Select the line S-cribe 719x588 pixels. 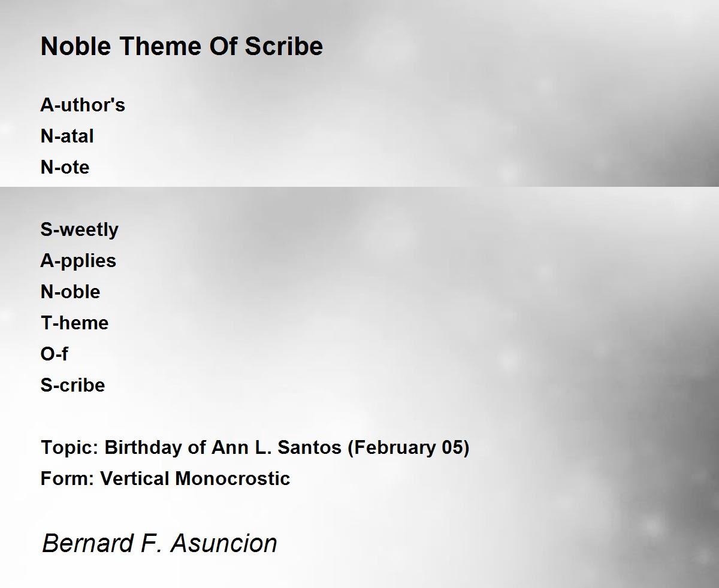pos(72,385)
